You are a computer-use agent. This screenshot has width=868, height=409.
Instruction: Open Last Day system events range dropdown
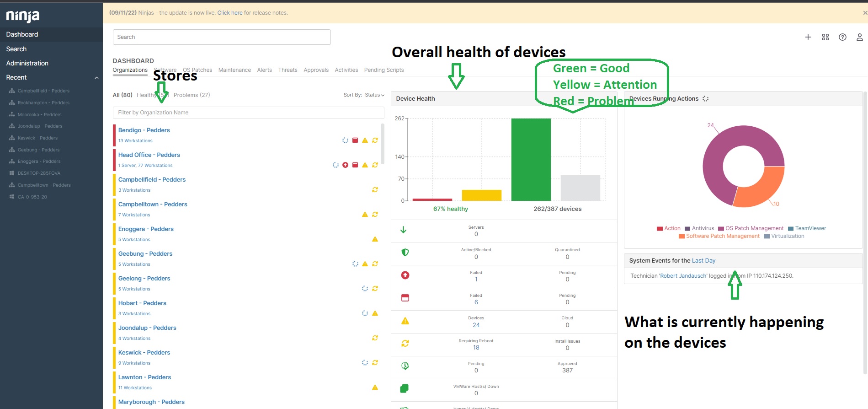703,261
